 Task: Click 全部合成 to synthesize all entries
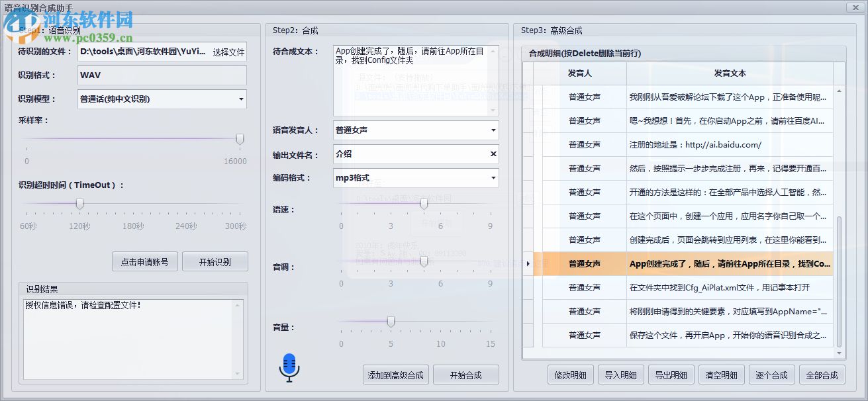[822, 375]
